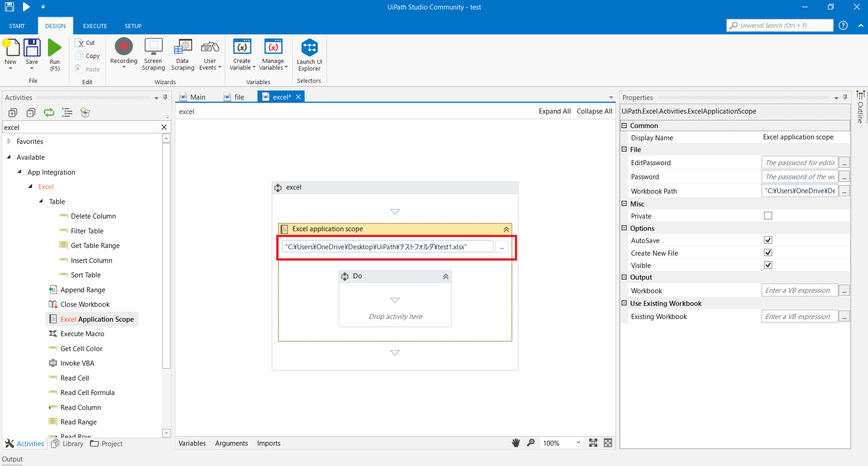Click the Save icon in File group
Viewport: 868px width, 466px height.
pos(32,48)
